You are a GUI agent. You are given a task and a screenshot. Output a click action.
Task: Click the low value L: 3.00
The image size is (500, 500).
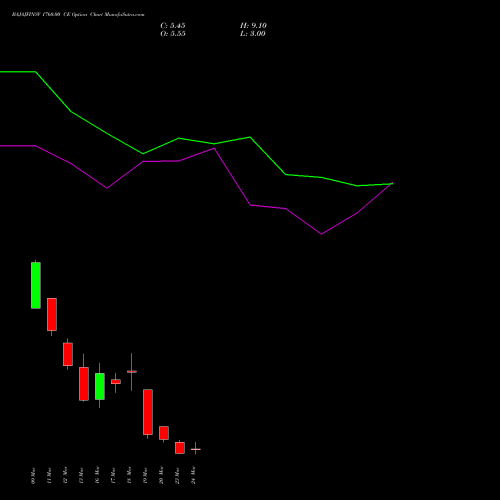[x=253, y=34]
